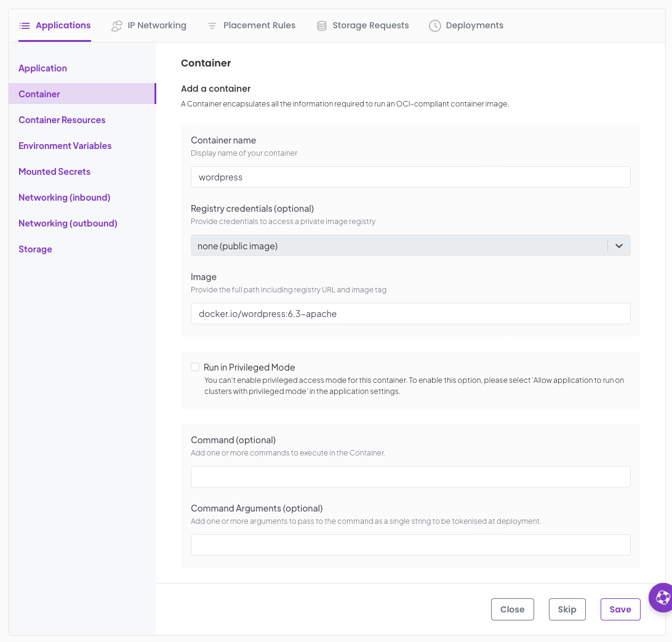The image size is (672, 642).
Task: Click the 'Container' page heading
Action: [x=206, y=63]
